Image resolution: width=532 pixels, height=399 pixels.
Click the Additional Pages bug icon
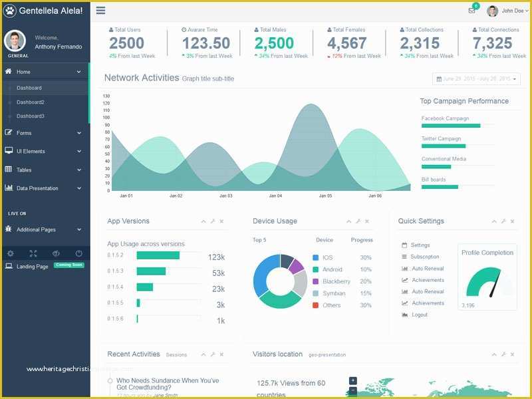click(9, 229)
